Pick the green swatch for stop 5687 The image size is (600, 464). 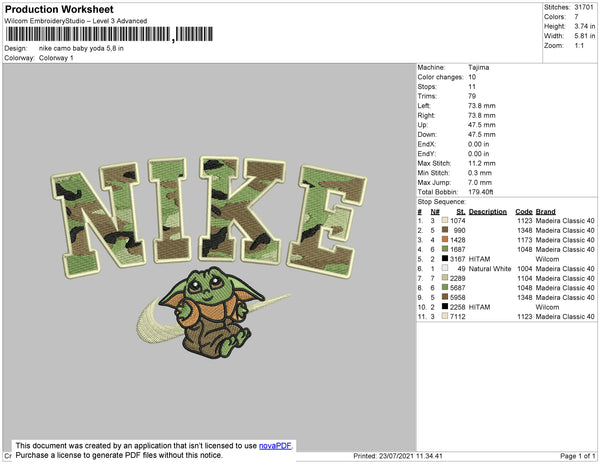(x=445, y=287)
